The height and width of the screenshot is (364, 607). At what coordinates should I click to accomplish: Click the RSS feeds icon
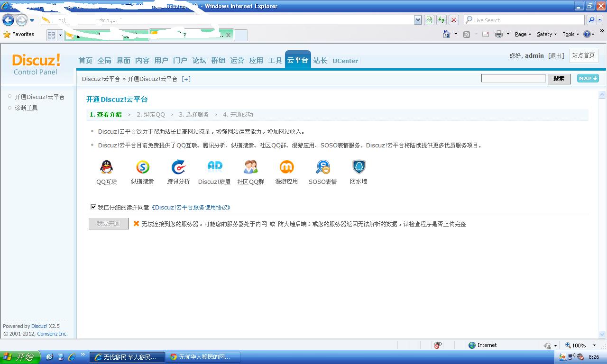click(467, 34)
